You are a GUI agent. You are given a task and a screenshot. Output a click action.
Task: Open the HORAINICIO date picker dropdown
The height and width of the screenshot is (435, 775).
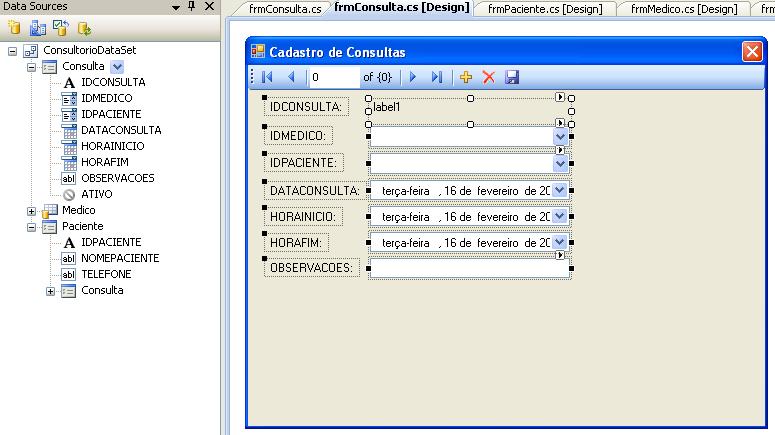[559, 216]
